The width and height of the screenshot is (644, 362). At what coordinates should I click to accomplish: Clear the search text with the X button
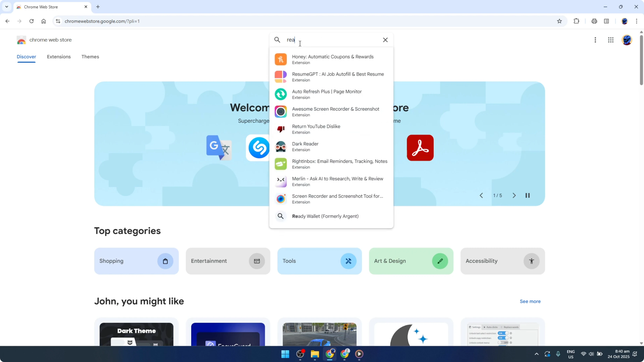[x=385, y=40]
